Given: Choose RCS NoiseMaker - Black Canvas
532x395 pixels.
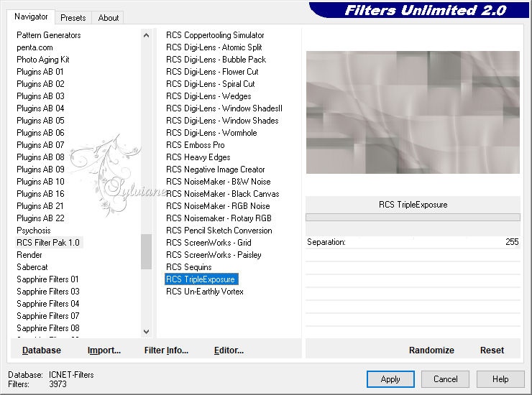Looking at the screenshot, I should point(223,194).
